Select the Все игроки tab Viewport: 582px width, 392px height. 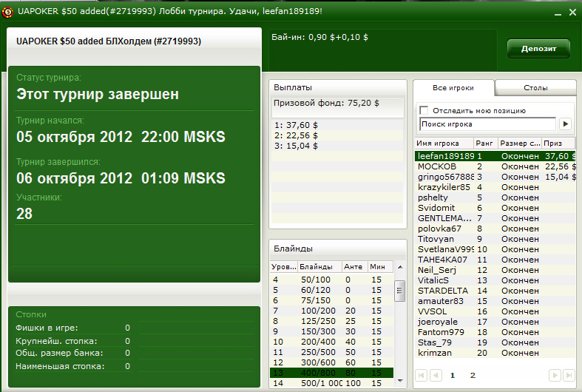pyautogui.click(x=453, y=88)
